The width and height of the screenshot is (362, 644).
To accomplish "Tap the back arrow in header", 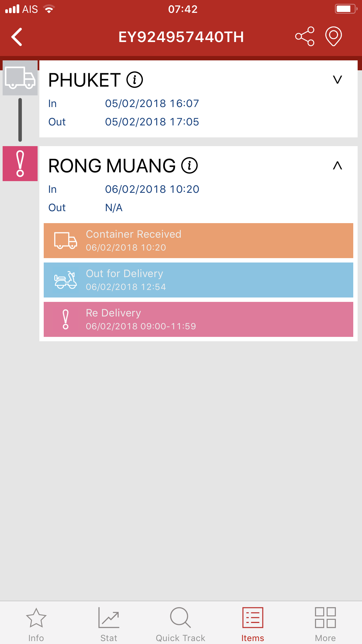I will point(17,37).
